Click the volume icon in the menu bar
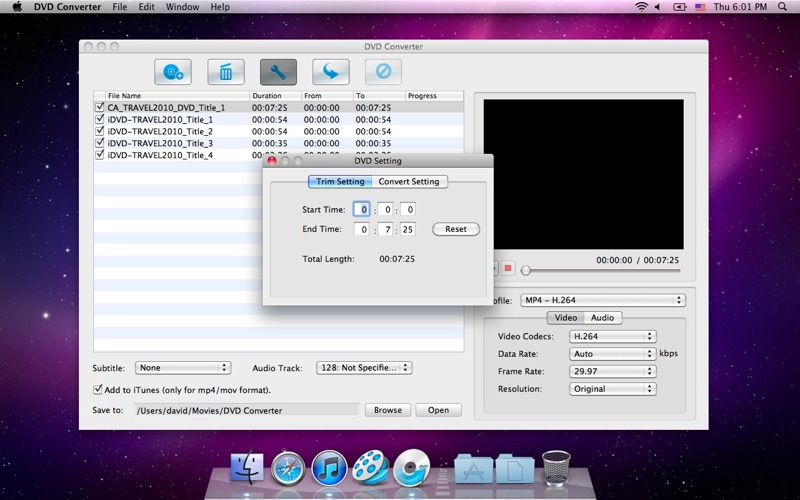800x500 pixels. (x=658, y=7)
